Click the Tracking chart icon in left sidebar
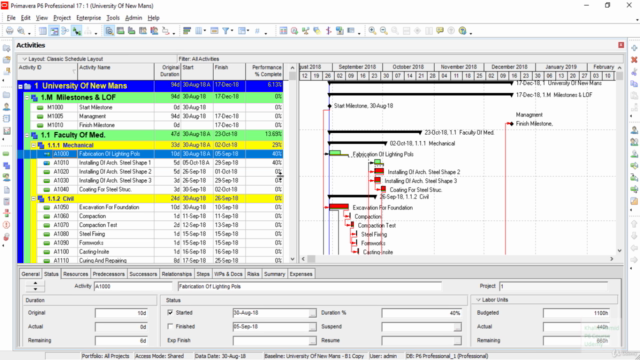This screenshot has height=360, width=640. point(7,131)
